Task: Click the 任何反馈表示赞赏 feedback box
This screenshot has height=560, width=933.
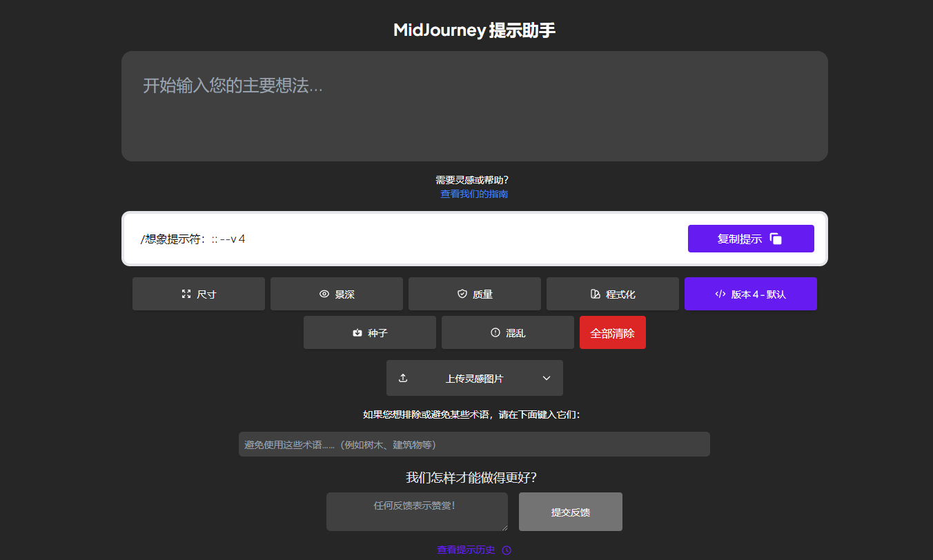Action: click(x=417, y=511)
